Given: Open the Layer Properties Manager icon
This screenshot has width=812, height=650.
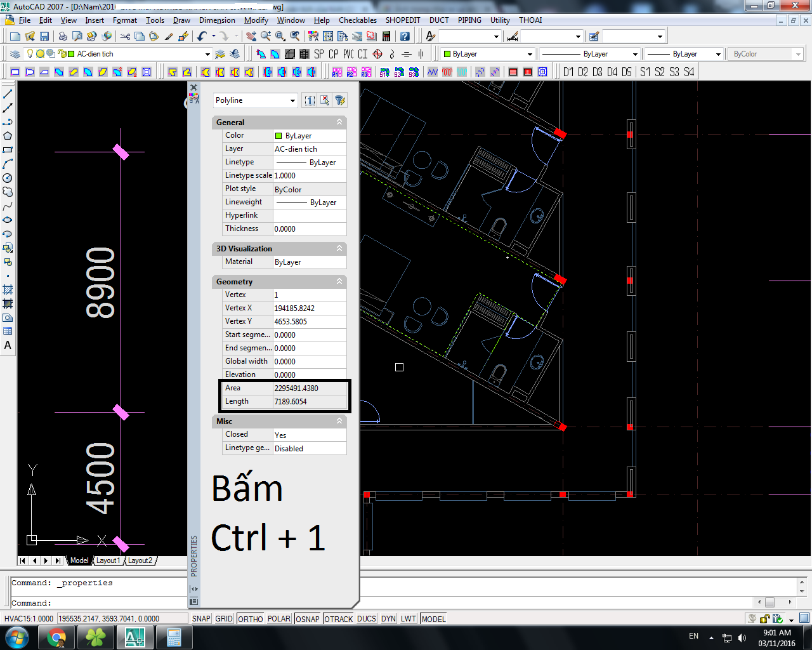Looking at the screenshot, I should coord(16,54).
